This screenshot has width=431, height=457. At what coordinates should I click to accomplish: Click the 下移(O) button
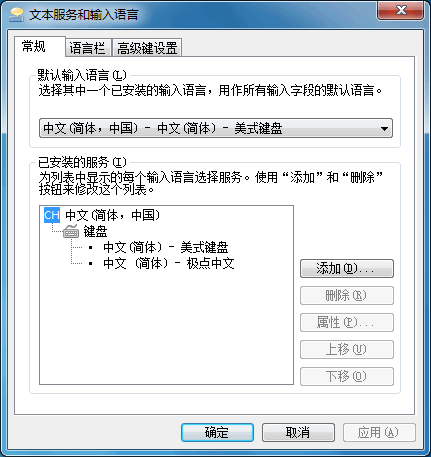point(347,377)
